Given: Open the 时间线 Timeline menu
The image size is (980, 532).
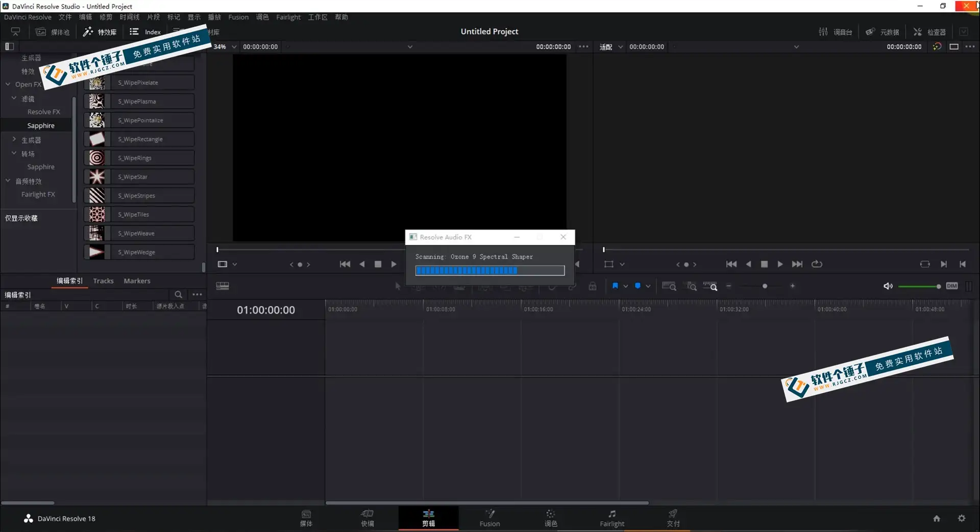Looking at the screenshot, I should 130,17.
